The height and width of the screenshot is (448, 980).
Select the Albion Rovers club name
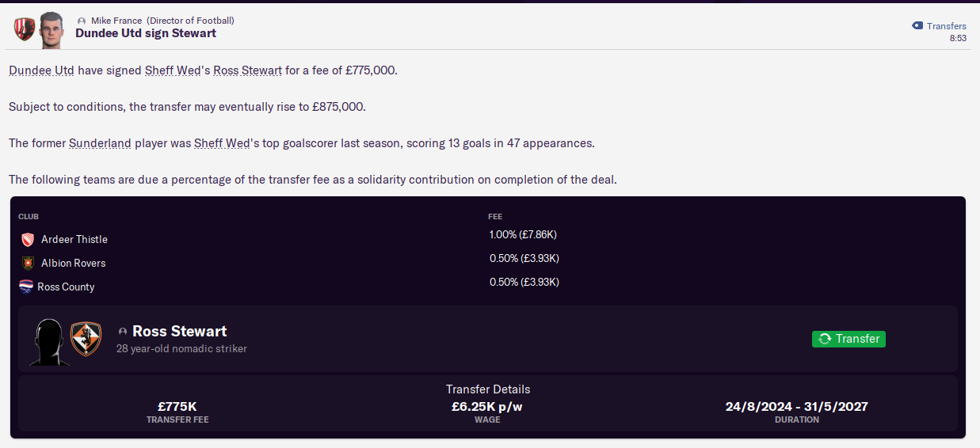73,263
